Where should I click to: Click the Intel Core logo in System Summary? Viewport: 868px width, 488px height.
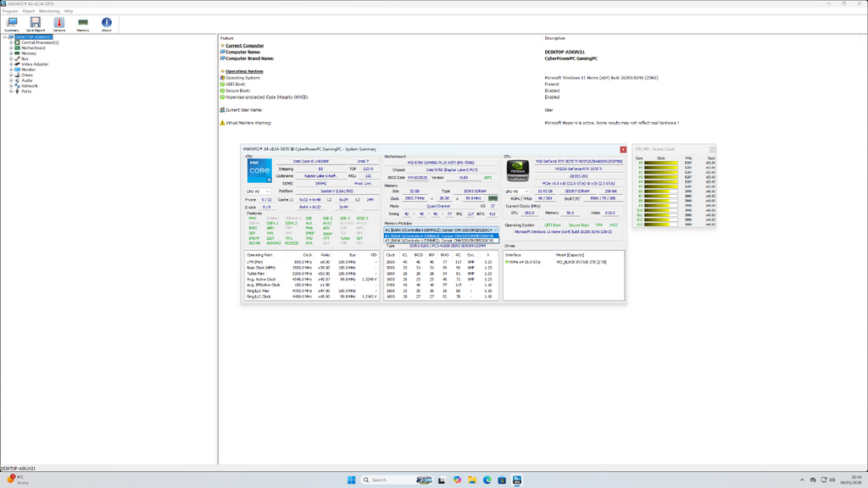click(x=259, y=171)
